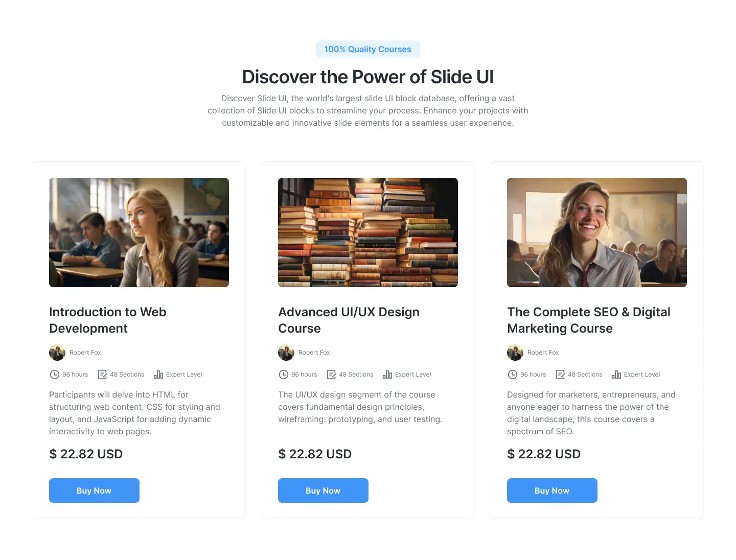Click sections icon on SEO Marketing card
This screenshot has width=736, height=560.
click(560, 375)
